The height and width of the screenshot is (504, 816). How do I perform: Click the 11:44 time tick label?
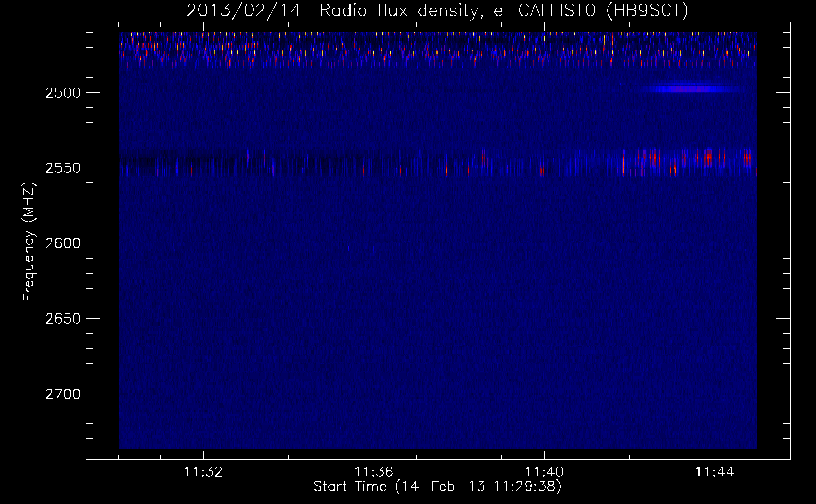click(715, 472)
